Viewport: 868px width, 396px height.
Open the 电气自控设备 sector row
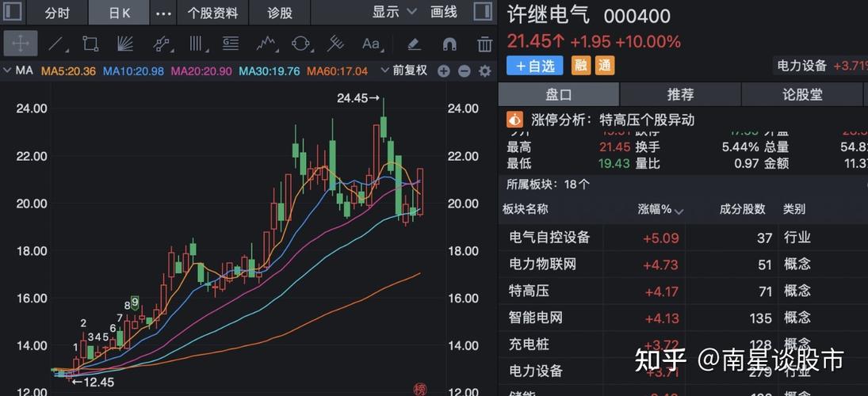[x=683, y=238]
